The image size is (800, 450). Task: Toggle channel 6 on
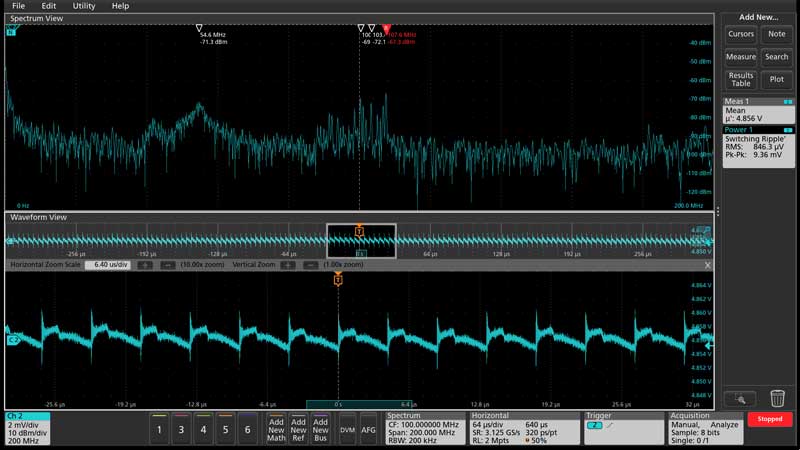point(247,428)
